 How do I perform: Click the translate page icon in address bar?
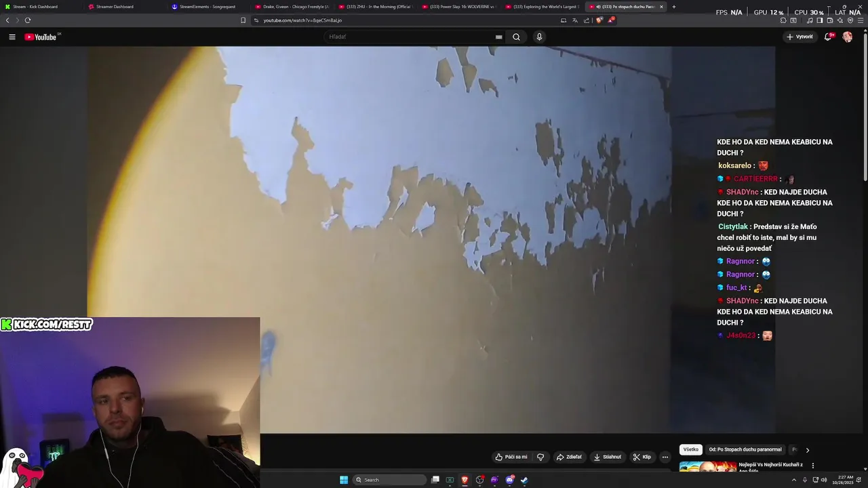(575, 20)
